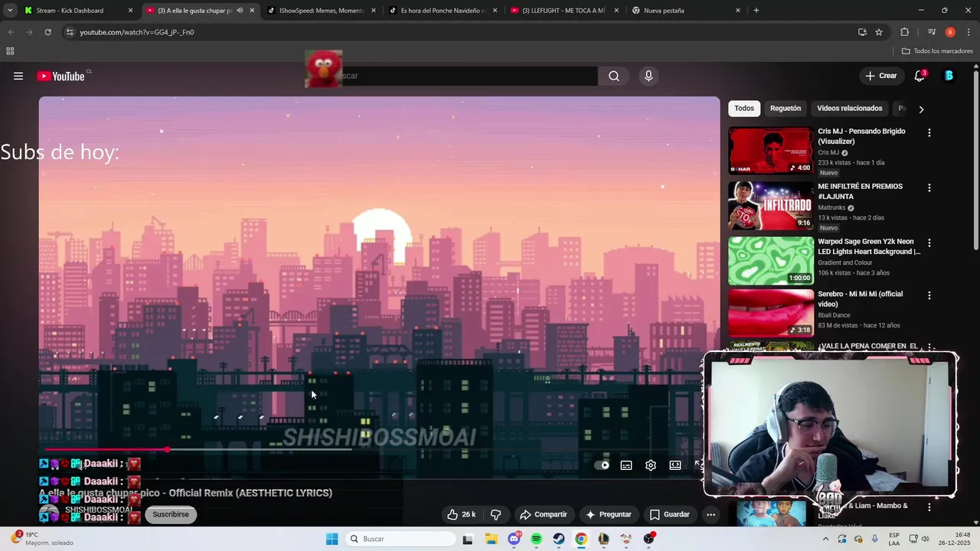Click the Suscribirse button

tap(171, 514)
